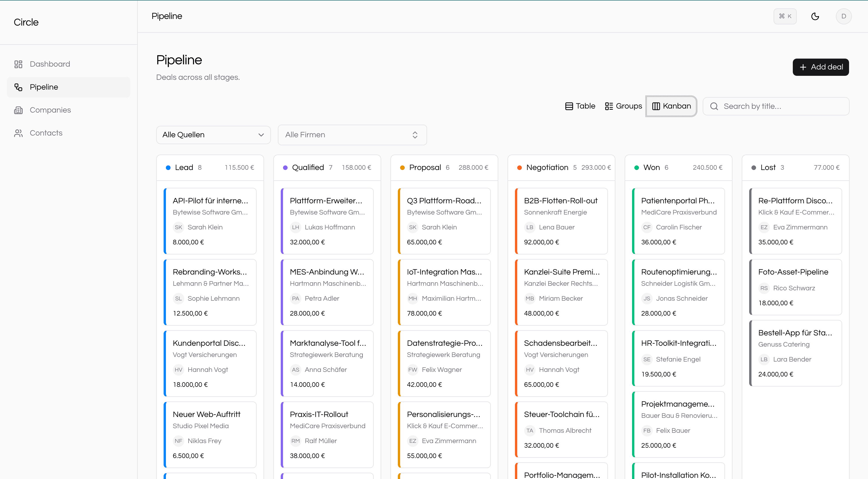This screenshot has height=479, width=868.
Task: Click the CF avatar for Carolin Fischer
Action: click(x=647, y=227)
